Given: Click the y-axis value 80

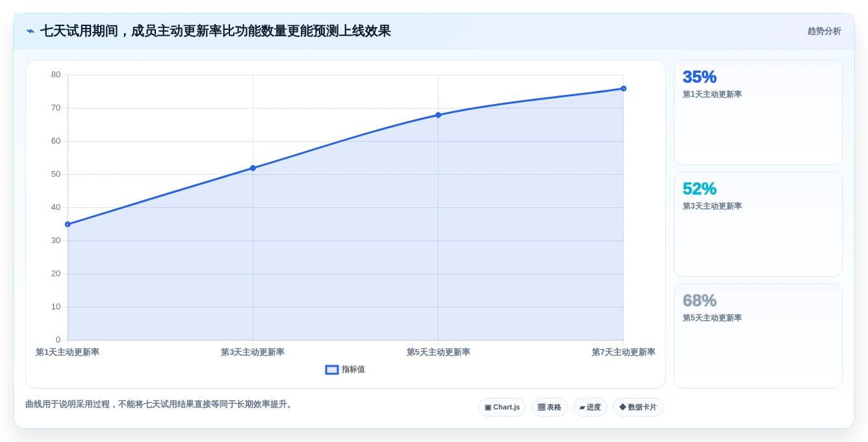Looking at the screenshot, I should coord(56,75).
